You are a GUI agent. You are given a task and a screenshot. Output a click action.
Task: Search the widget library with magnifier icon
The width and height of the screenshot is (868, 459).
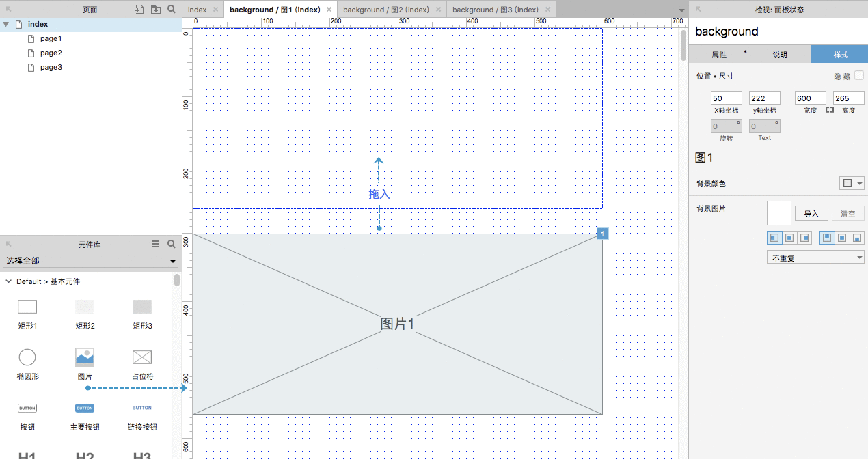[x=172, y=244]
